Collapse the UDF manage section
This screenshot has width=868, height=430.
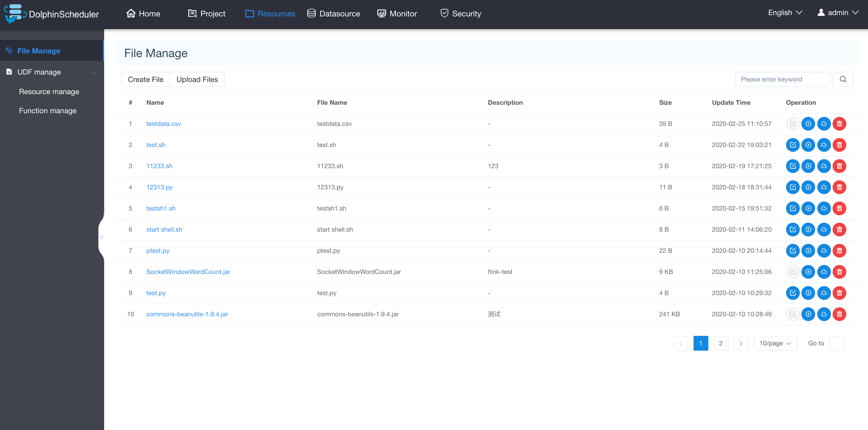pos(94,72)
